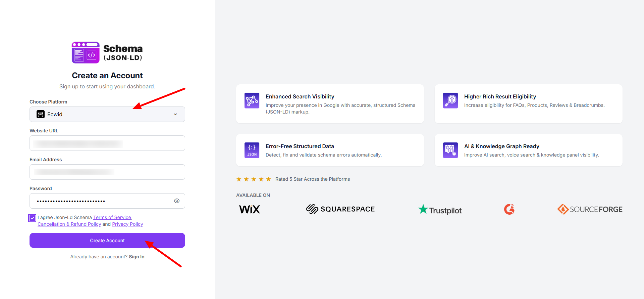Click the AI & Knowledge Graph Ready icon
The width and height of the screenshot is (644, 299).
(x=450, y=150)
